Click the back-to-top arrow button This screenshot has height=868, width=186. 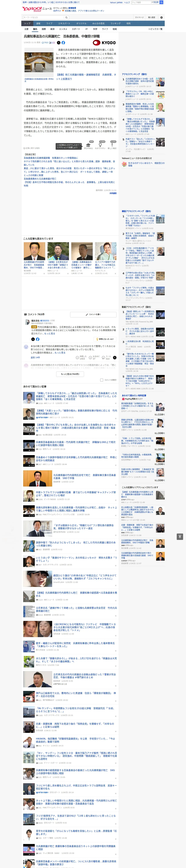click(x=180, y=536)
